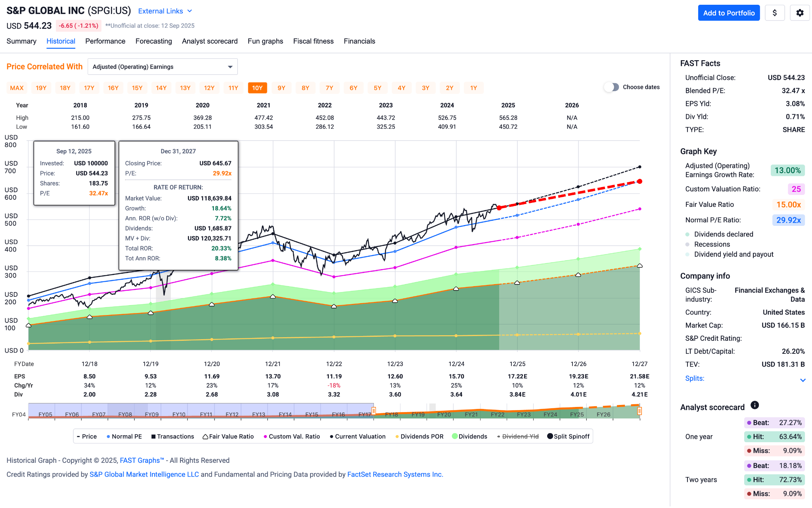Viewport: 812px width, 508px height.
Task: Toggle the Price legend item
Action: pos(87,436)
